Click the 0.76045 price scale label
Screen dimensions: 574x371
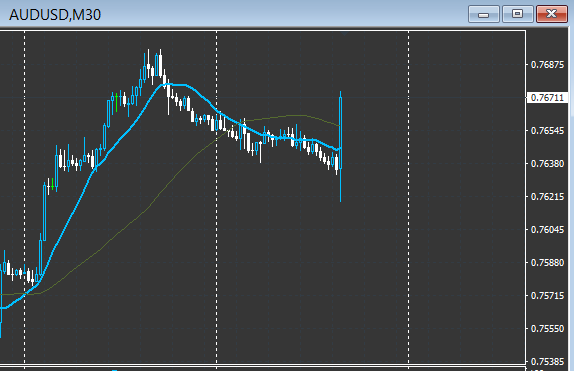(x=547, y=230)
